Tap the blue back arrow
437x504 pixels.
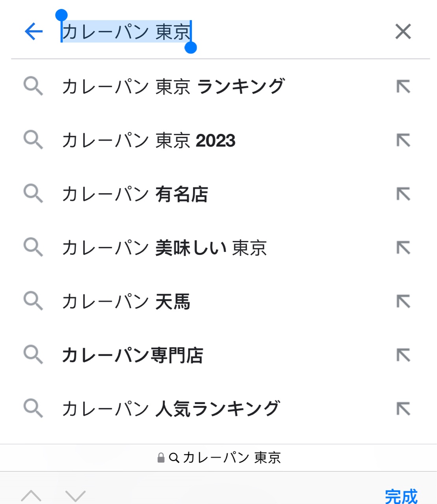point(33,31)
